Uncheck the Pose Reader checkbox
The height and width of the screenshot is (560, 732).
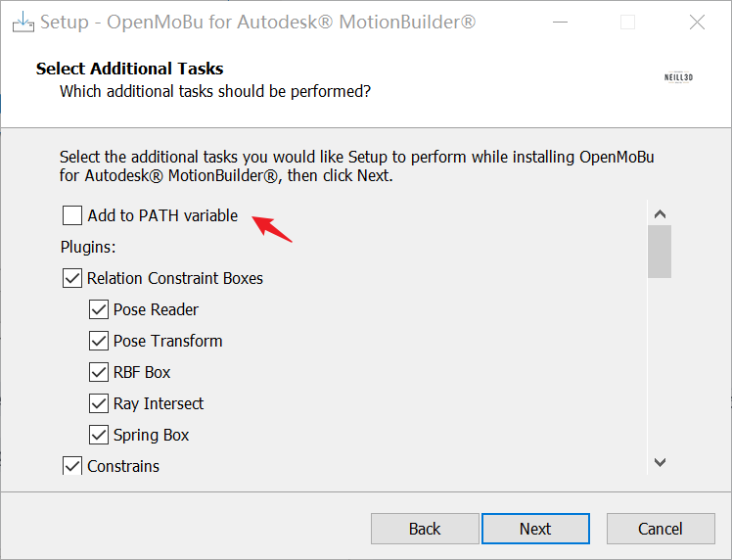pos(99,309)
